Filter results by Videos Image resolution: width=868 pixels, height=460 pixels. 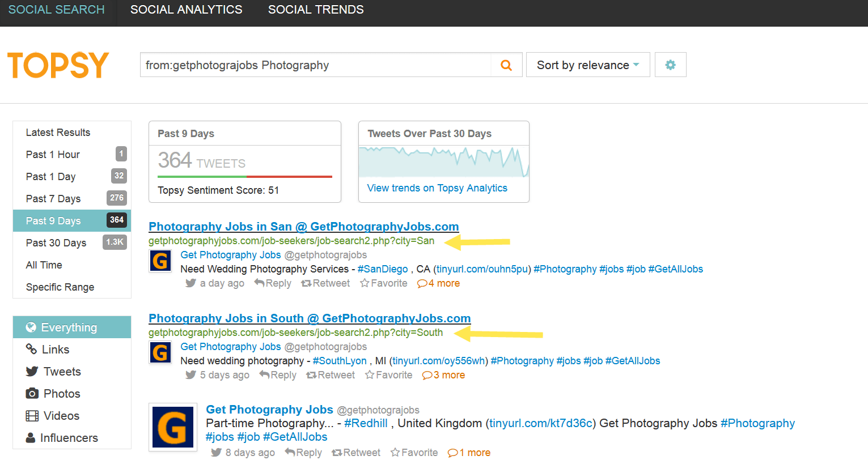(x=61, y=416)
